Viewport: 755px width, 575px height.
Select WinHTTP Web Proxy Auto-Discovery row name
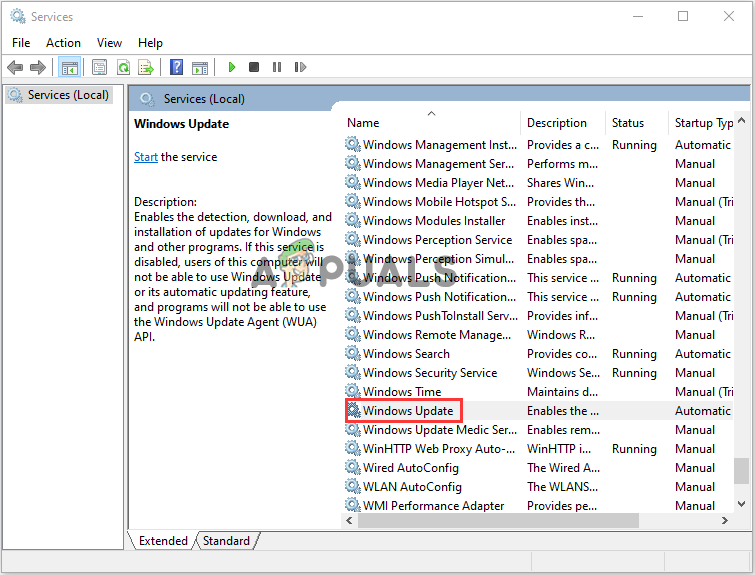[439, 449]
